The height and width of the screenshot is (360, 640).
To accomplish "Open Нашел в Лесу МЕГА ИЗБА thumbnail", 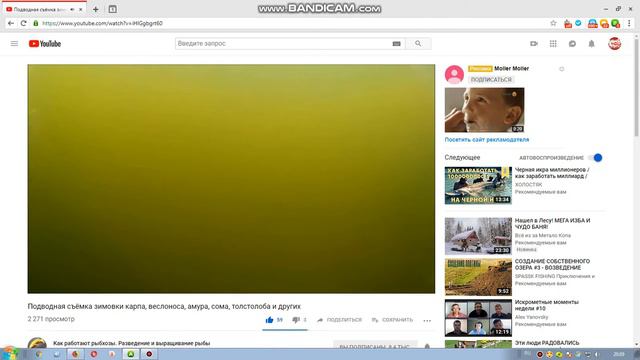I will coord(478,236).
